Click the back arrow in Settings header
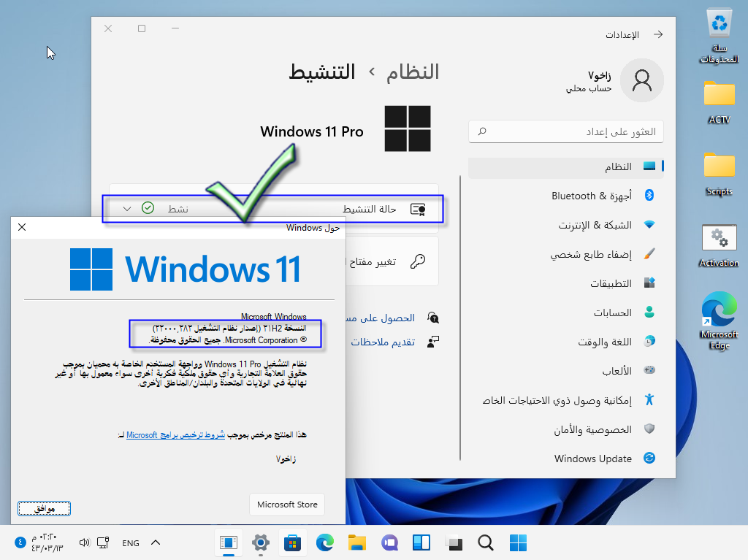This screenshot has width=748, height=560. pos(658,34)
